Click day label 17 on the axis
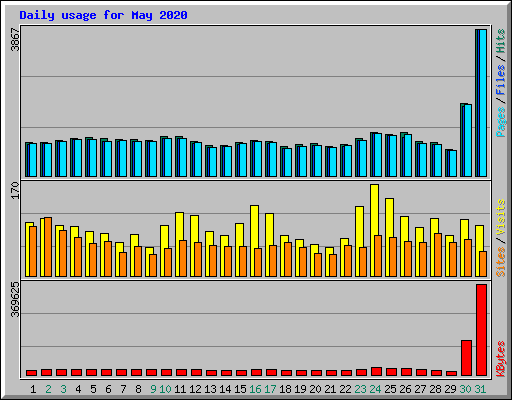The image size is (512, 400). click(270, 389)
